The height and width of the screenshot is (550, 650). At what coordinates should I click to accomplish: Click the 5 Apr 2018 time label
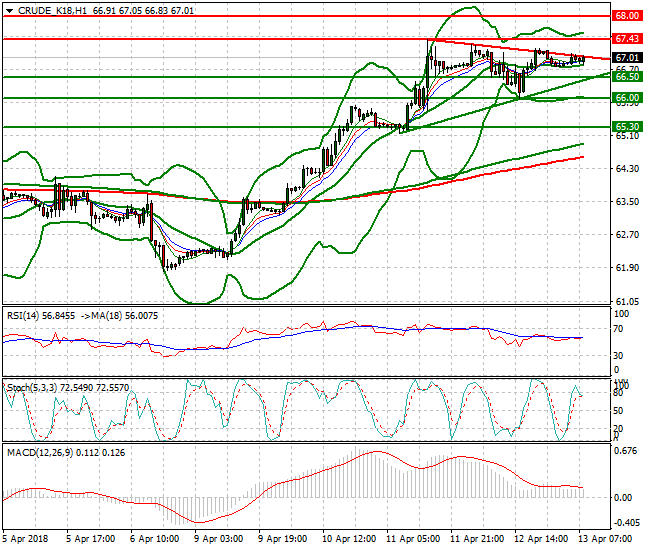pos(26,539)
